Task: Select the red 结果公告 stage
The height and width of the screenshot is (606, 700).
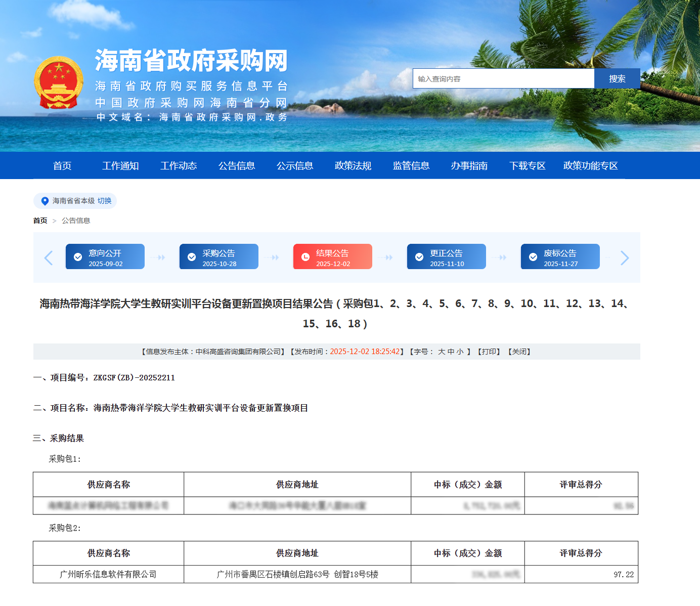Action: pyautogui.click(x=332, y=256)
